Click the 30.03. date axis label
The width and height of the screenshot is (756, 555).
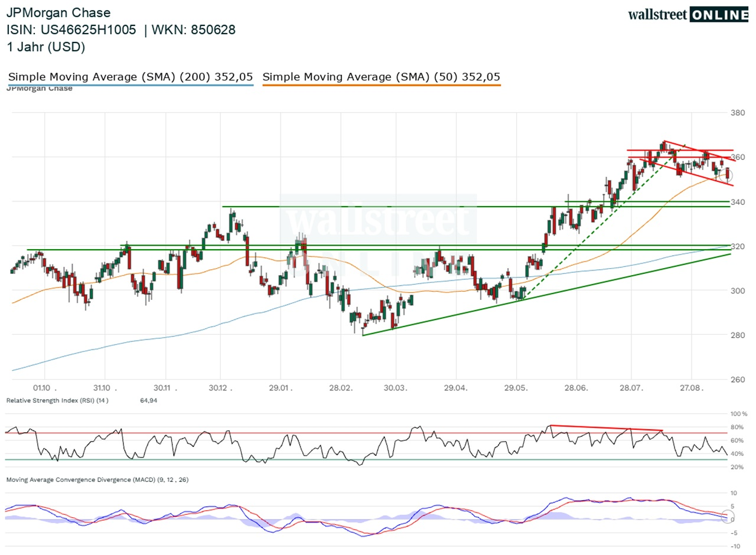click(x=395, y=388)
